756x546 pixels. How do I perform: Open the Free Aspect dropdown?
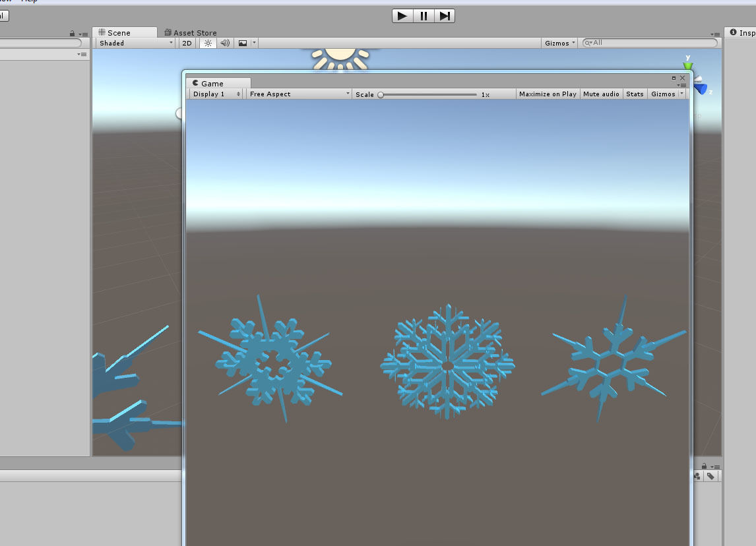(x=299, y=94)
